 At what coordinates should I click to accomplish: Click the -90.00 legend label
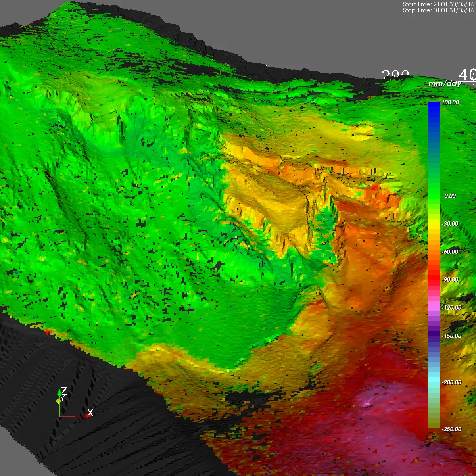[x=450, y=280]
